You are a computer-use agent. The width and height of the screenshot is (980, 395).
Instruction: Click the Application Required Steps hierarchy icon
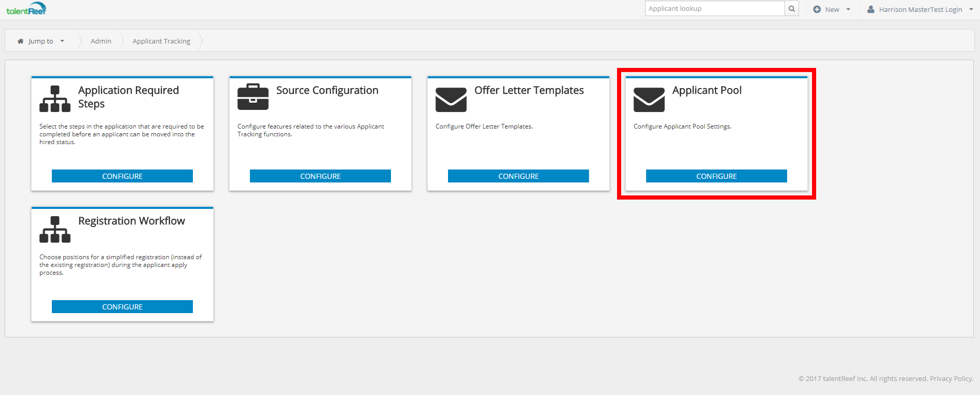point(55,98)
